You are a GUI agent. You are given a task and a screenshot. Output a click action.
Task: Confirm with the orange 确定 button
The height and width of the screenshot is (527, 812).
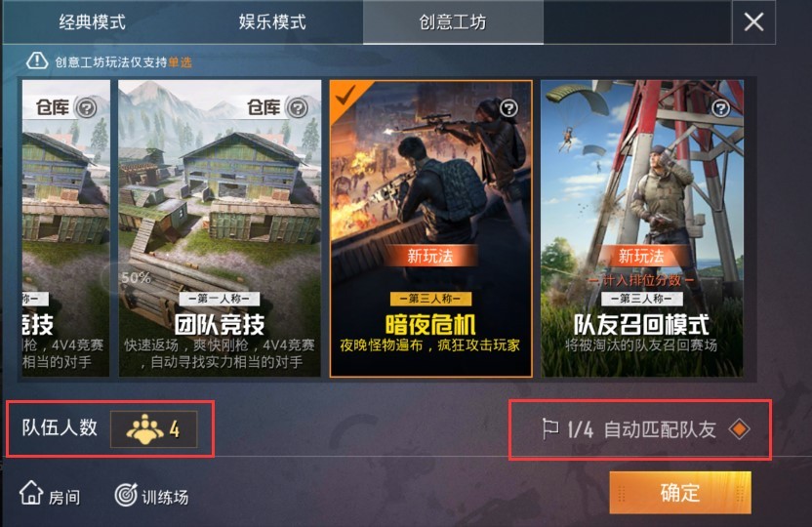click(x=680, y=492)
